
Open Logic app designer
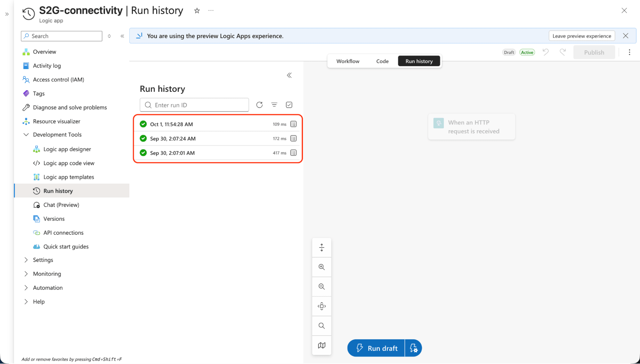click(x=67, y=149)
